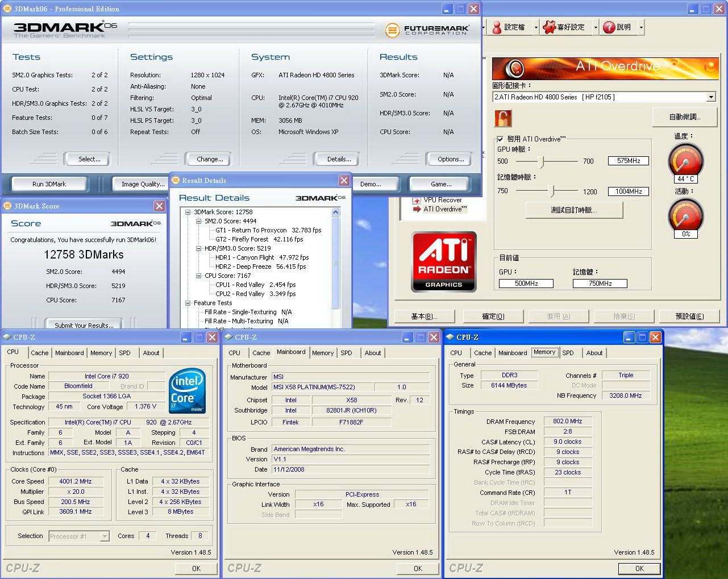Click the red arrow icon beside ATI Overdrive
Screen dimensions: 728x579
pos(418,209)
